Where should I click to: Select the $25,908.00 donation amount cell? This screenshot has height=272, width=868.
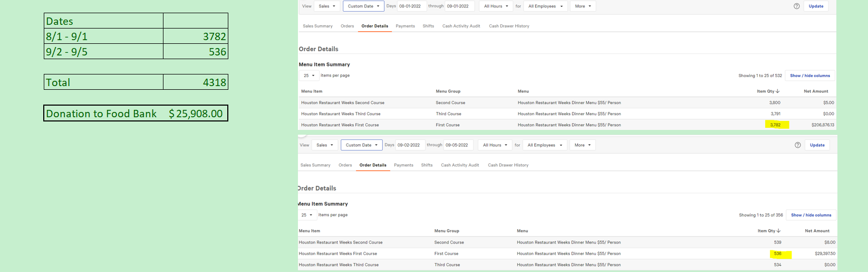pyautogui.click(x=196, y=114)
